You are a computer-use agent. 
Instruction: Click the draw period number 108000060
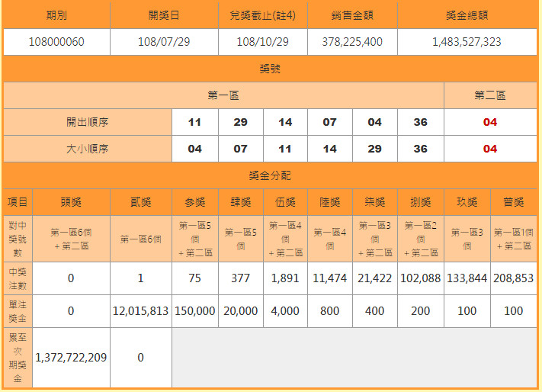55,42
